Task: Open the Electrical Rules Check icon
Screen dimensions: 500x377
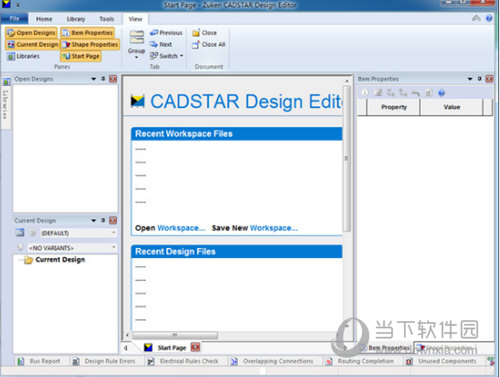Action: click(151, 361)
